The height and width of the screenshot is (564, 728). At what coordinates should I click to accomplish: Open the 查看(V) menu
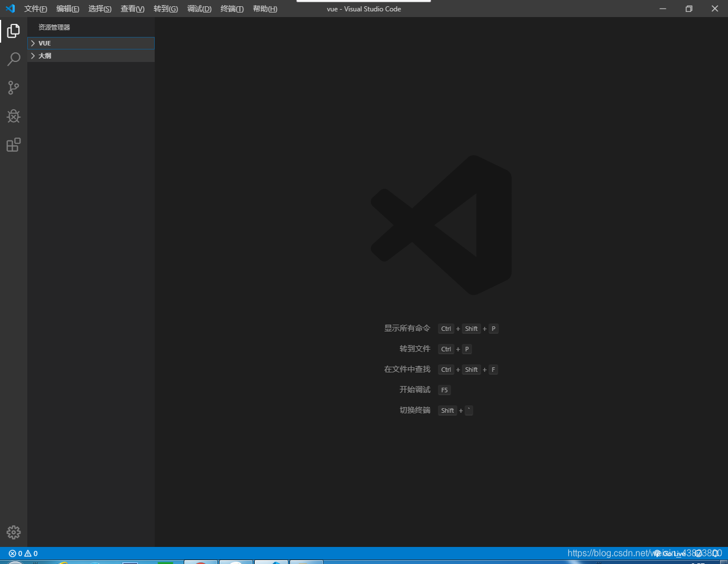[133, 9]
